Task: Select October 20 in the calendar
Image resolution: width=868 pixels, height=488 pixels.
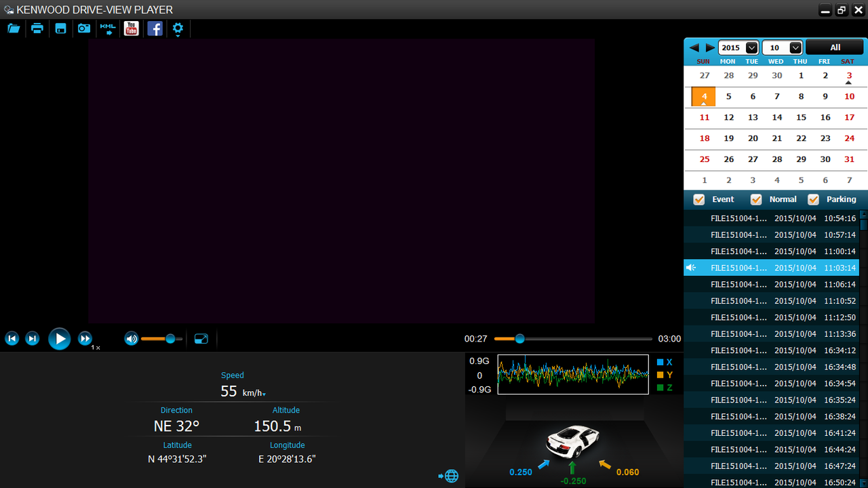Action: click(753, 138)
